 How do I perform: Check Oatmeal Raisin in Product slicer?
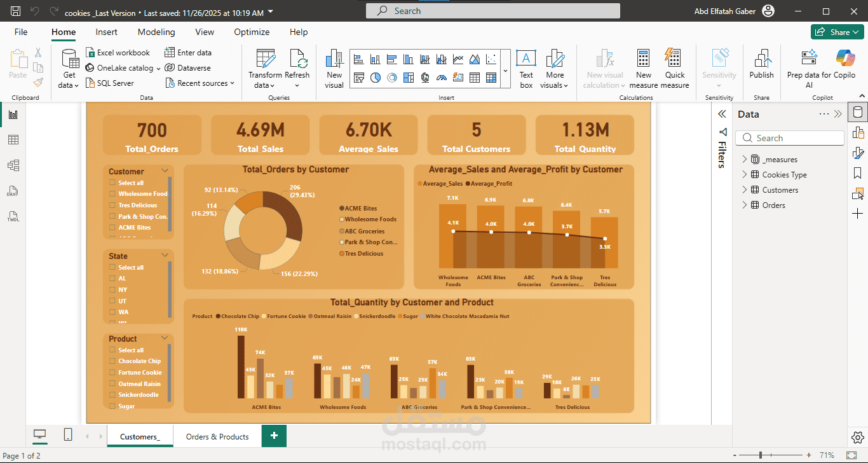click(x=112, y=384)
